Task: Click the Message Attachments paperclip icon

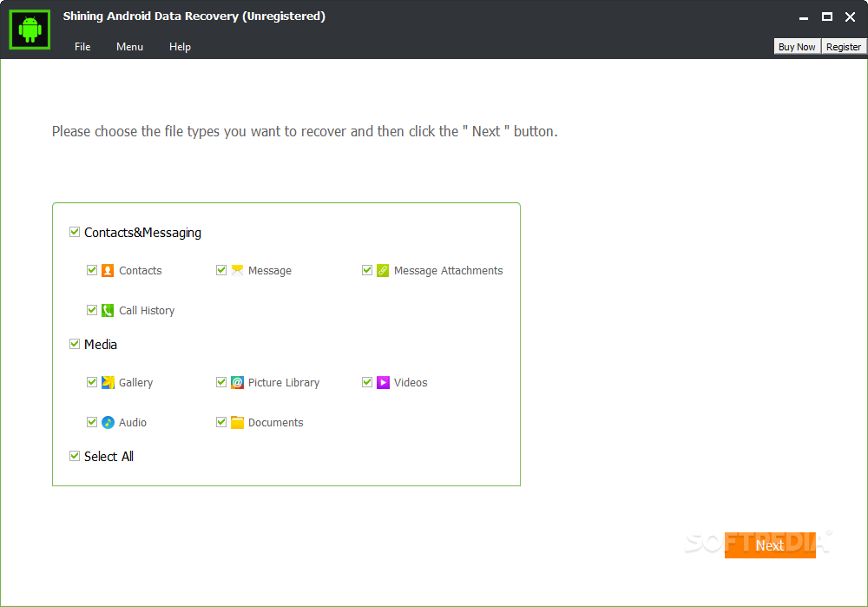Action: pyautogui.click(x=383, y=270)
